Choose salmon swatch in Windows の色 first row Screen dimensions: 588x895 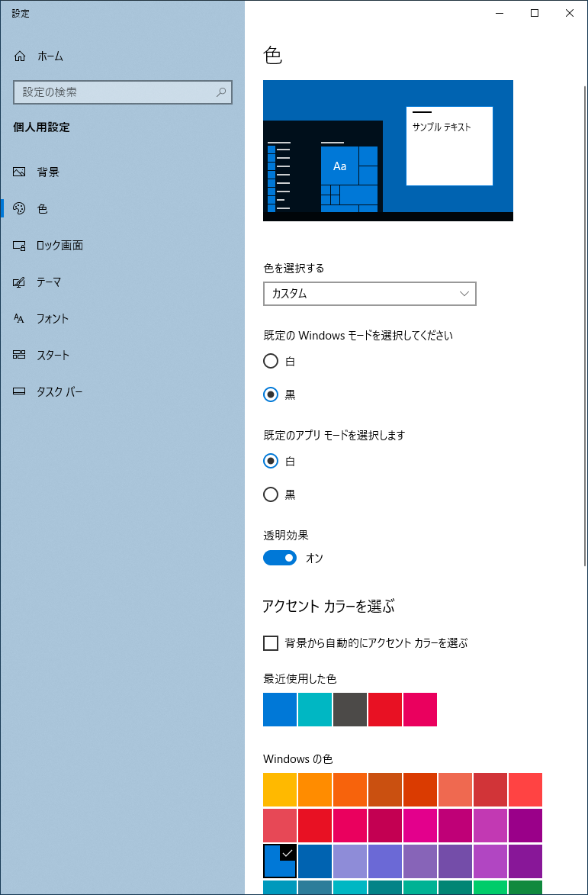pyautogui.click(x=455, y=790)
